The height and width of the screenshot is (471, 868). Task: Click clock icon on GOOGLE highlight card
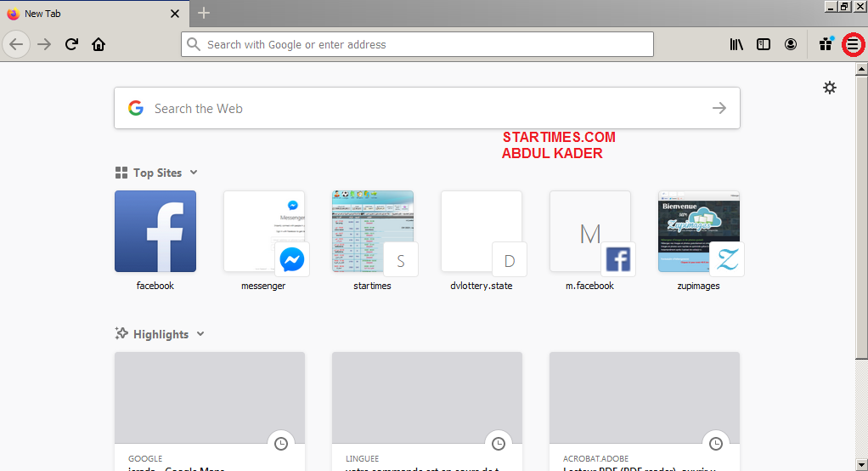point(281,443)
